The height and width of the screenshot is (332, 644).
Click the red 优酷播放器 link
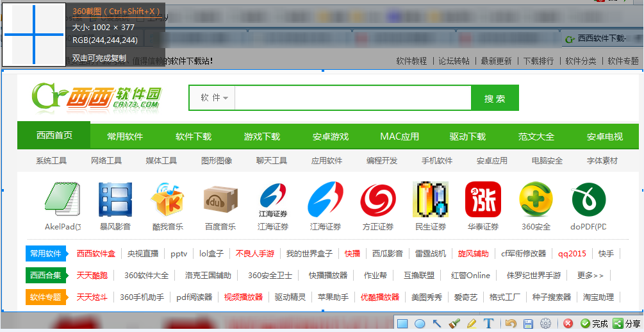(380, 297)
